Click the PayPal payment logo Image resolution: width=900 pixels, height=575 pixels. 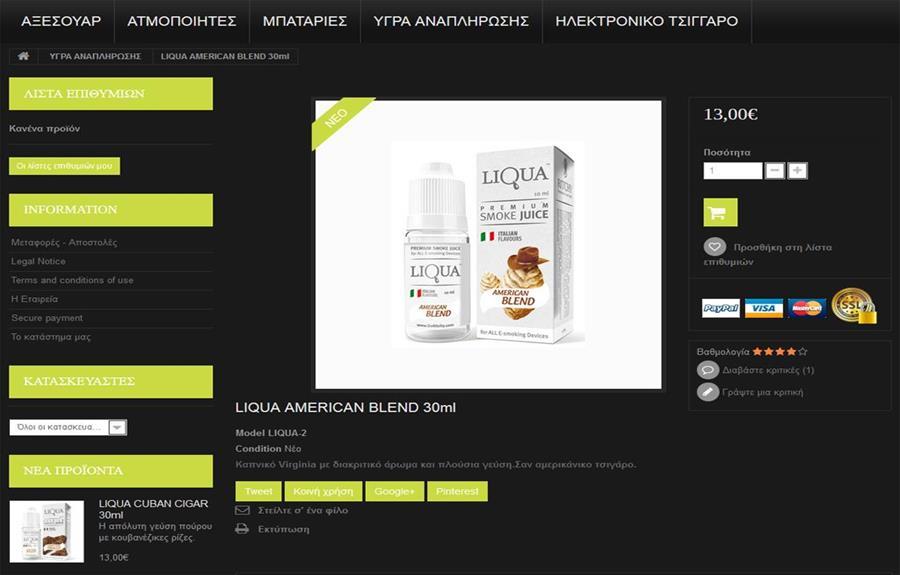721,308
